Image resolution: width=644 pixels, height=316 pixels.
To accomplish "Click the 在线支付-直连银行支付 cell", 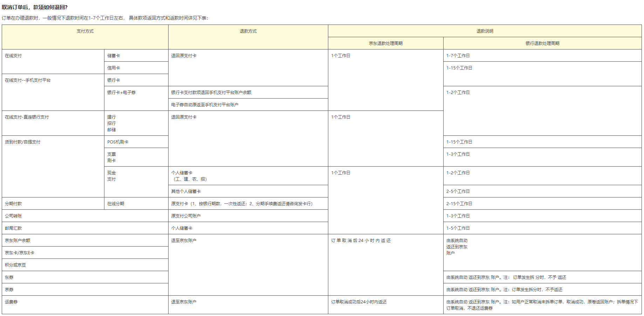I will click(x=27, y=117).
